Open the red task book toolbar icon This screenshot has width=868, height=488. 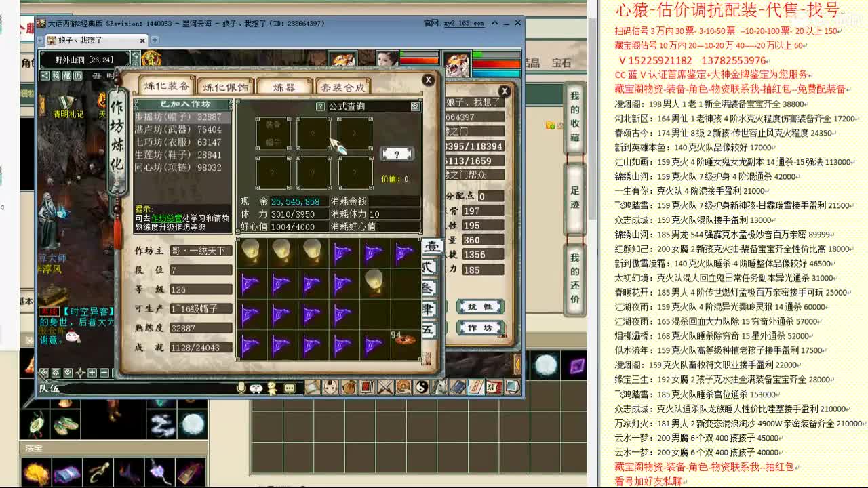click(x=367, y=387)
